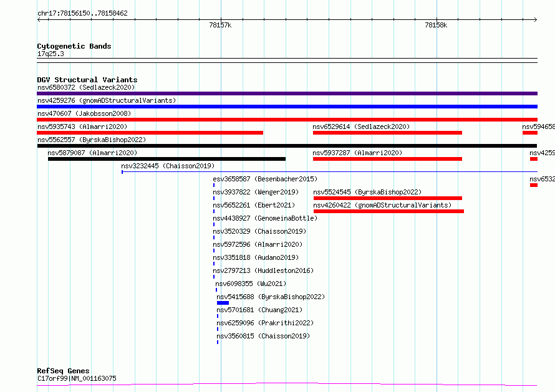555x392 pixels.
Task: Click the 78157k ruler marker
Action: coord(220,25)
